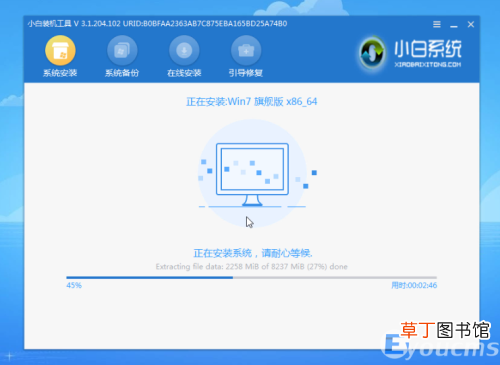The width and height of the screenshot is (500, 365).
Task: Click the 系统安装 tab label
Action: 60,73
